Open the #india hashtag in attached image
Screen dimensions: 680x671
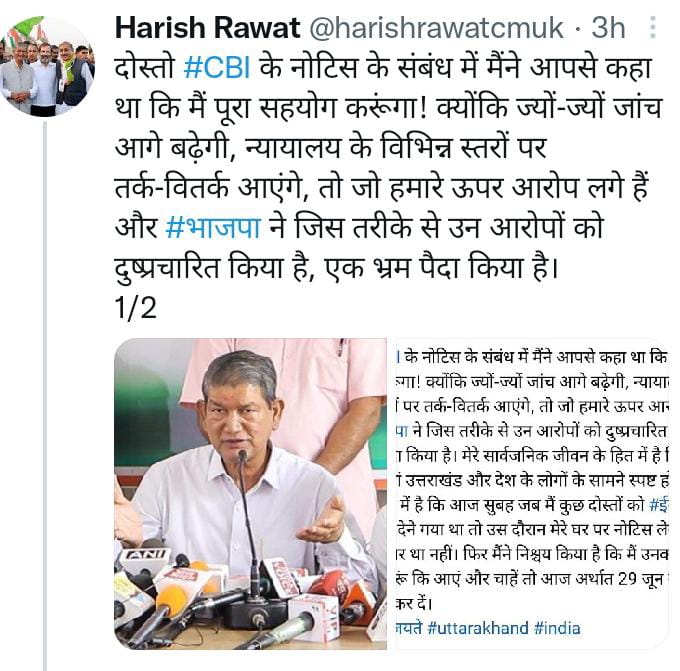tap(557, 628)
